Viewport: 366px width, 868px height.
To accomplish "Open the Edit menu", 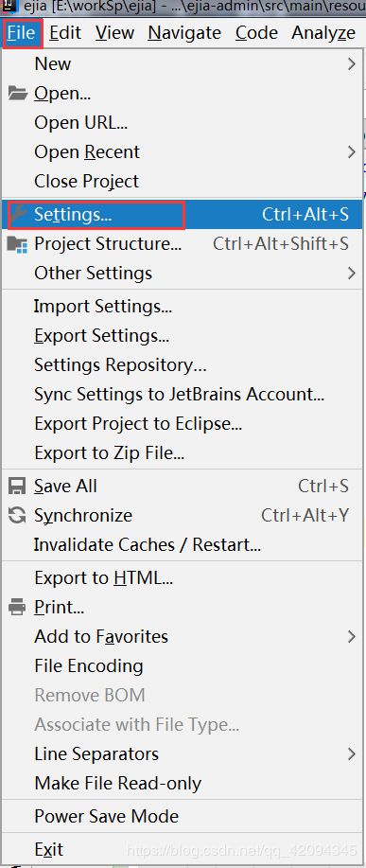I will tap(65, 33).
